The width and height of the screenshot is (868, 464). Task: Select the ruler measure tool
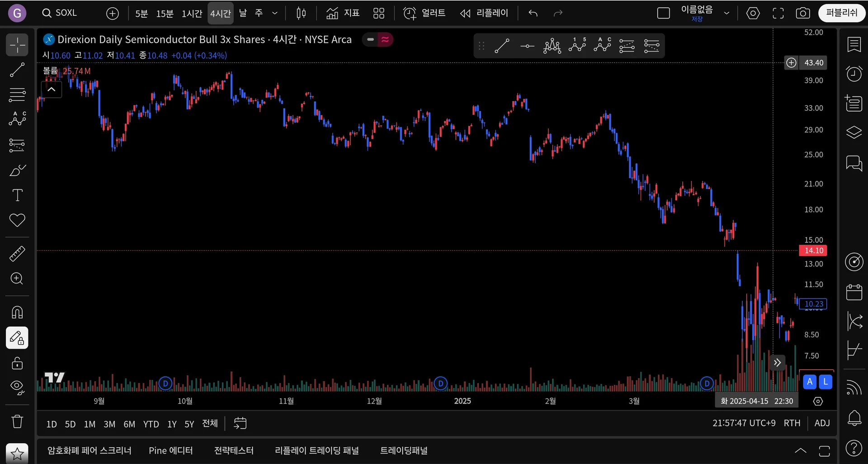click(17, 254)
